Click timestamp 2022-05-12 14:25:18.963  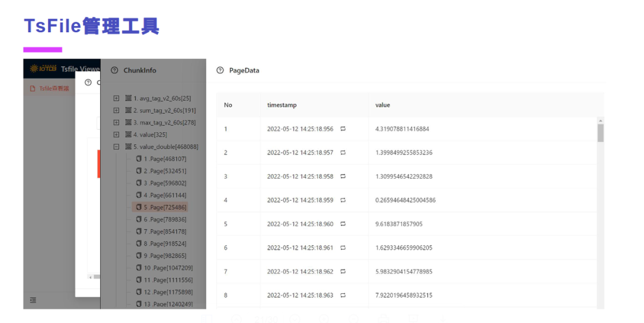(300, 296)
